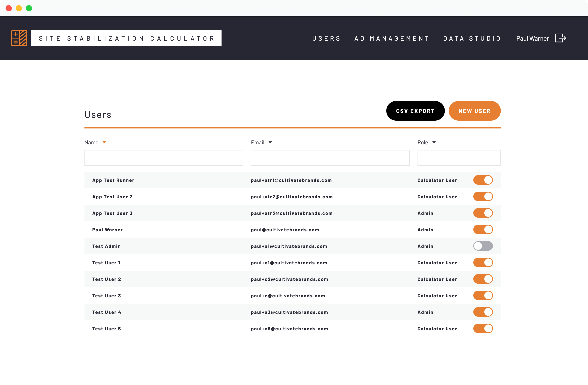Click the Role column sort arrow
588x385 pixels.
[x=434, y=142]
